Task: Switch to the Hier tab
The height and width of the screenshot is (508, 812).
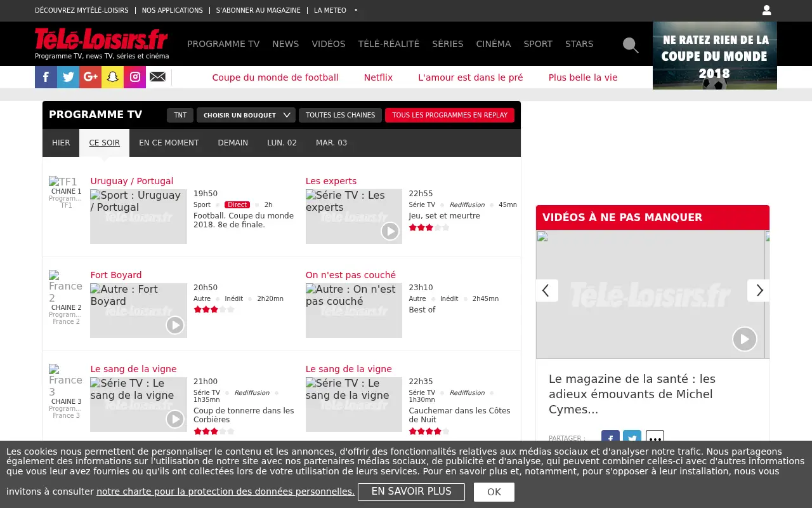Action: 61,143
